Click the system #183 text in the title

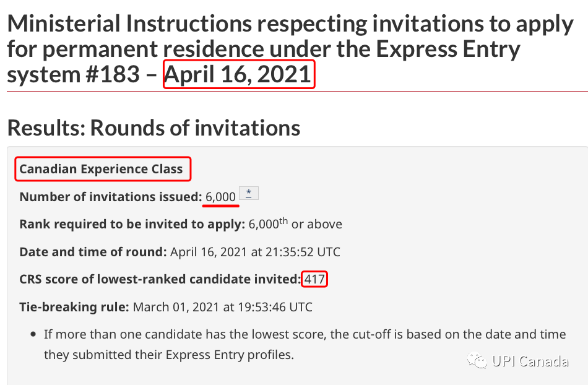[x=73, y=74]
